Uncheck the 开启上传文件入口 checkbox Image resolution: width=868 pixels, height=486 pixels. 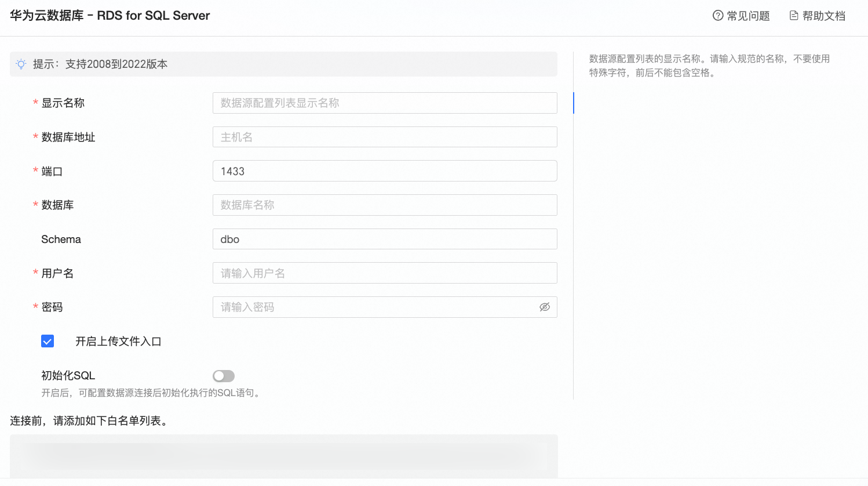48,342
